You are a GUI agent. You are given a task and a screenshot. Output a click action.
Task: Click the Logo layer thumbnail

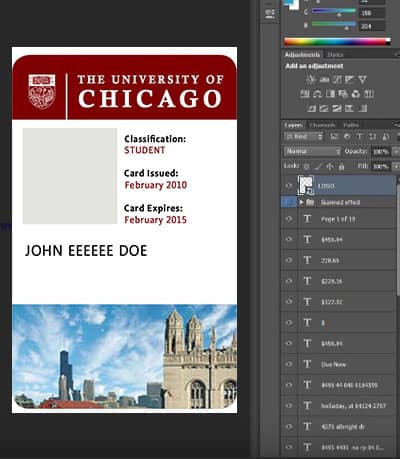point(306,185)
